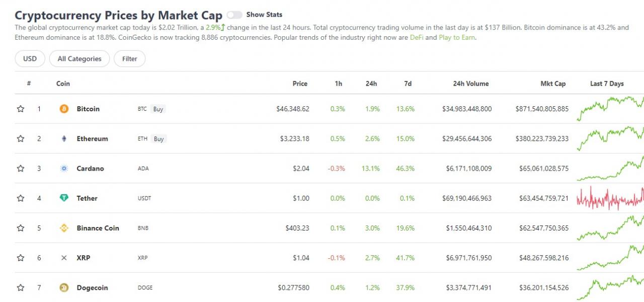644x302 pixels.
Task: Enable the Show Stats switch
Action: click(x=234, y=15)
